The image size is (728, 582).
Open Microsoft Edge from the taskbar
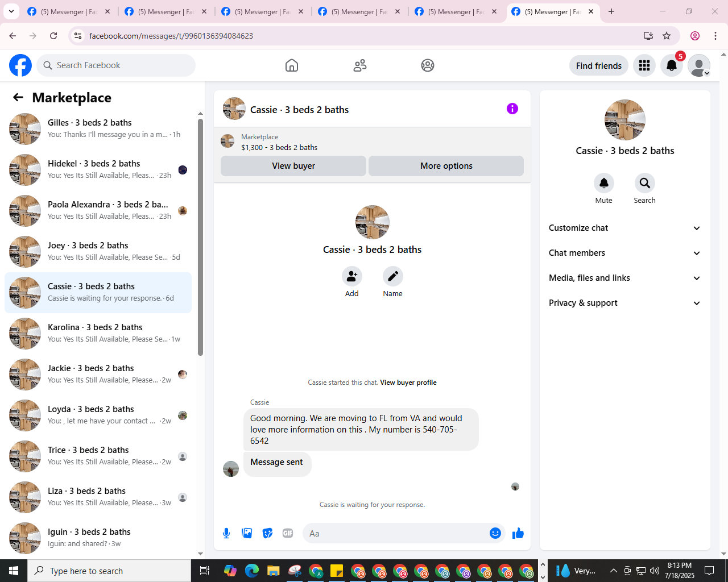(251, 571)
